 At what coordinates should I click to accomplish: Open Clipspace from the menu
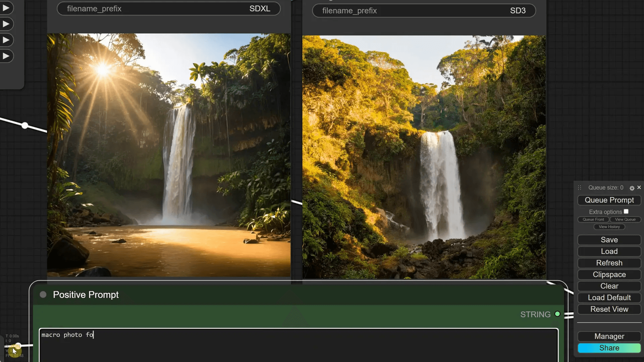click(x=609, y=275)
